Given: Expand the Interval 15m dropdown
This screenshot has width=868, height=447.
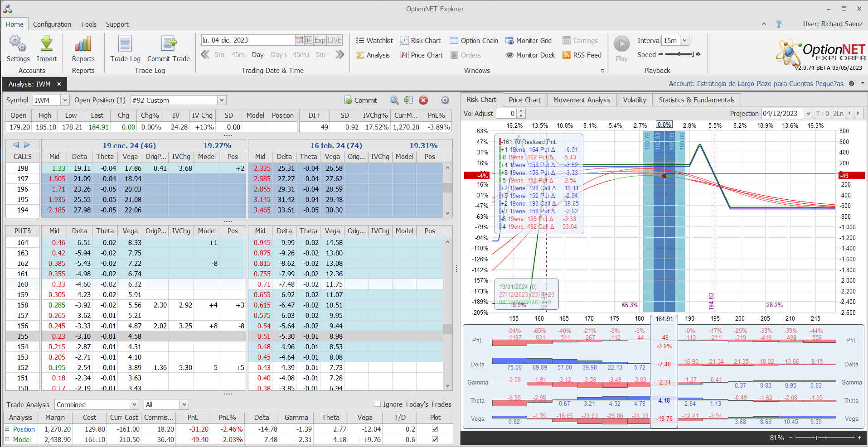Looking at the screenshot, I should tap(684, 40).
